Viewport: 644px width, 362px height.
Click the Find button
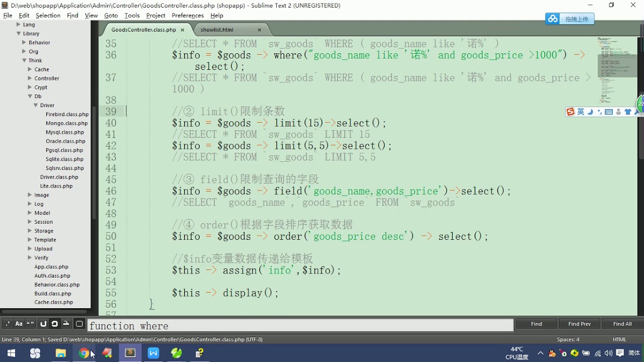point(536,324)
